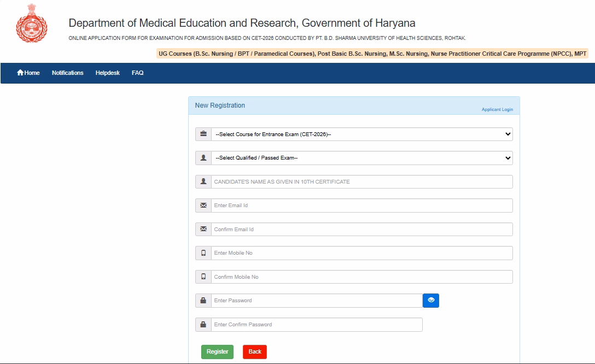Click the New Registration panel heading
This screenshot has width=595, height=364.
[220, 105]
